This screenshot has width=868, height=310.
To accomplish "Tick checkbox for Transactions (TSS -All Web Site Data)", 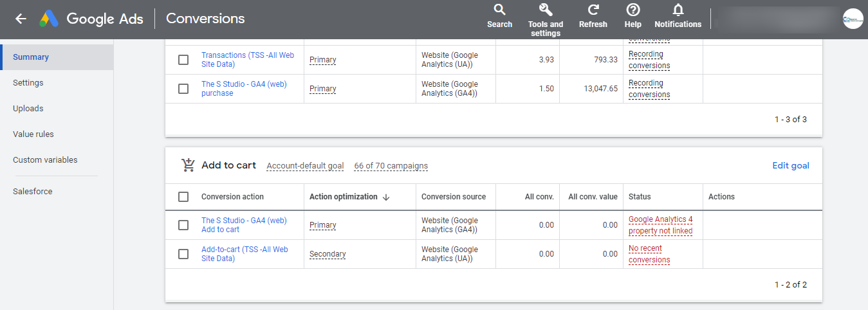I will (183, 60).
